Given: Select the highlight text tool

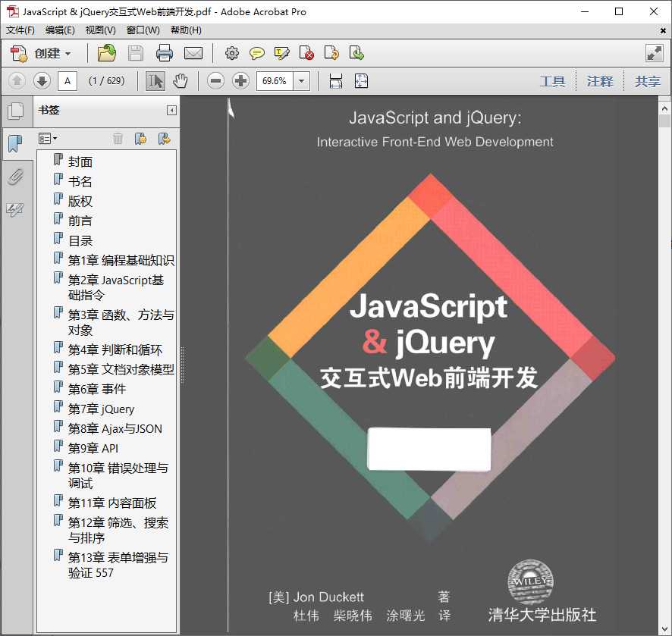Looking at the screenshot, I should 281,54.
